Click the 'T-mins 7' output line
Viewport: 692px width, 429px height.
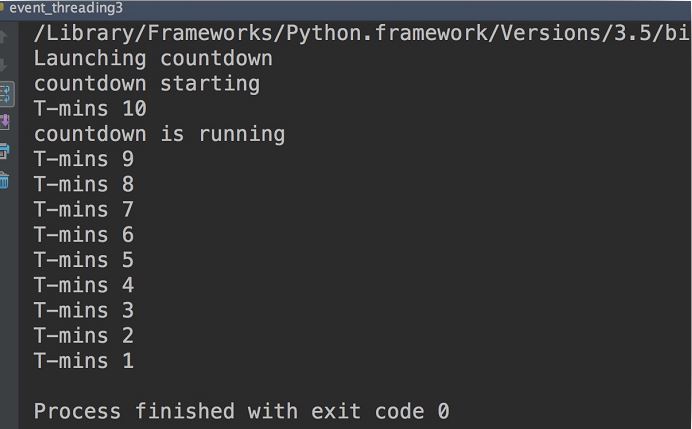[x=84, y=209]
